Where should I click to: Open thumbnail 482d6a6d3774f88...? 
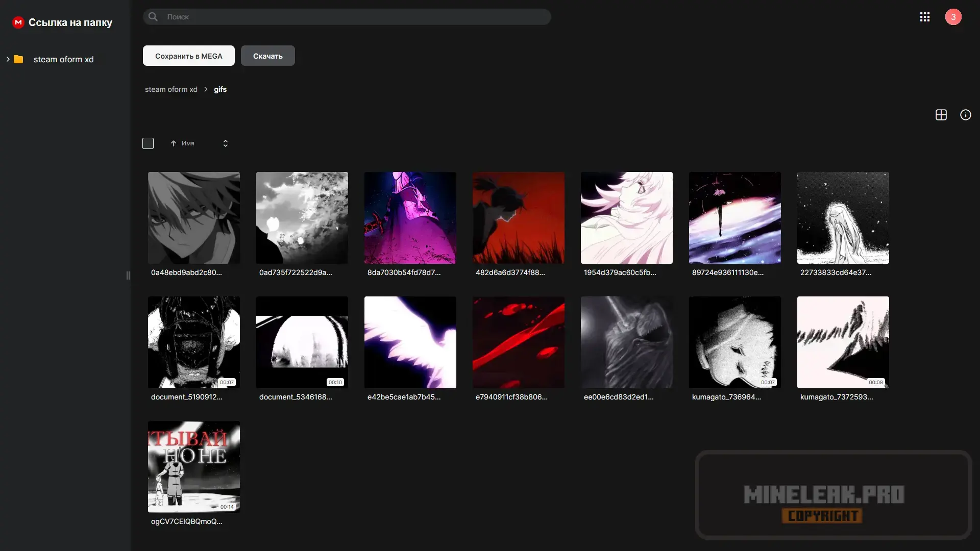[519, 218]
